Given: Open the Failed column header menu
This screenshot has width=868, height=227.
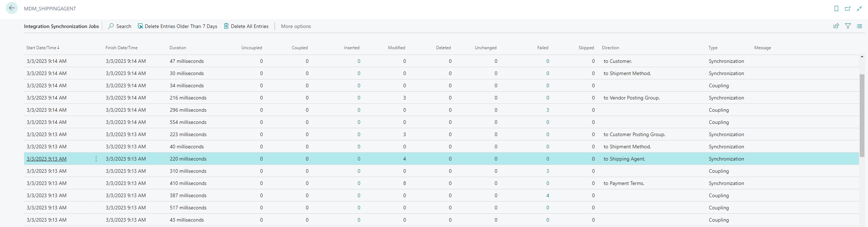Looking at the screenshot, I should tap(543, 48).
